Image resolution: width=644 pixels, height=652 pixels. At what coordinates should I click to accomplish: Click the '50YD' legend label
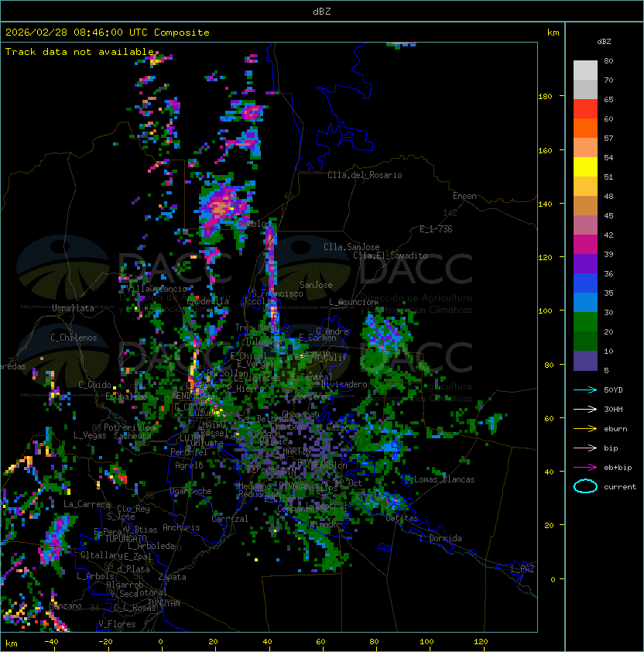coord(613,389)
